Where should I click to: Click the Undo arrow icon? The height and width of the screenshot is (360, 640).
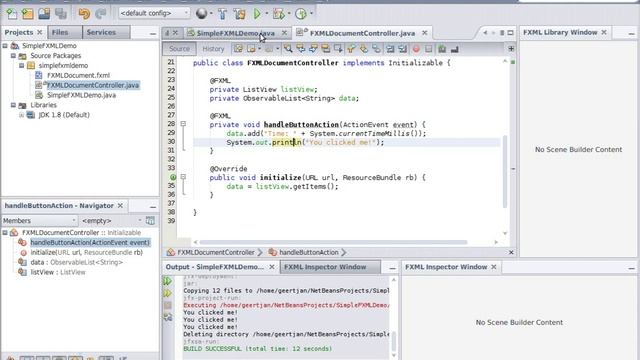click(x=84, y=13)
